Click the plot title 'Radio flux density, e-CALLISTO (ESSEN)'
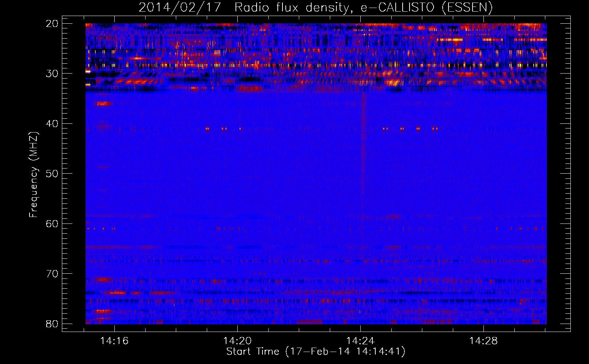This screenshot has width=589, height=364. pyautogui.click(x=363, y=7)
